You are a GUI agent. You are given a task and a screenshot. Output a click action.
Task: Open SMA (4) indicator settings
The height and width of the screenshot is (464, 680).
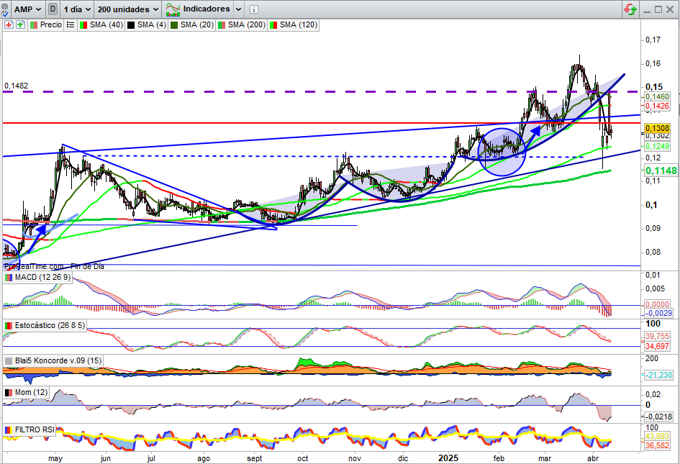151,25
